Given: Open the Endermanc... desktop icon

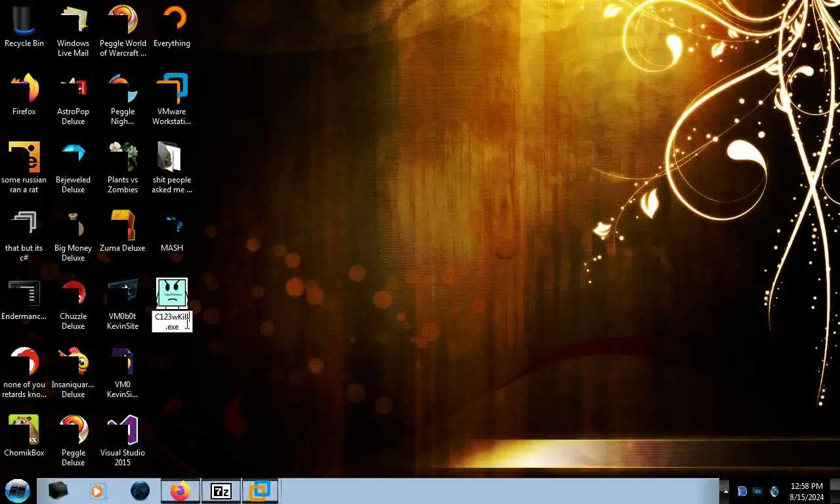Looking at the screenshot, I should [x=24, y=300].
